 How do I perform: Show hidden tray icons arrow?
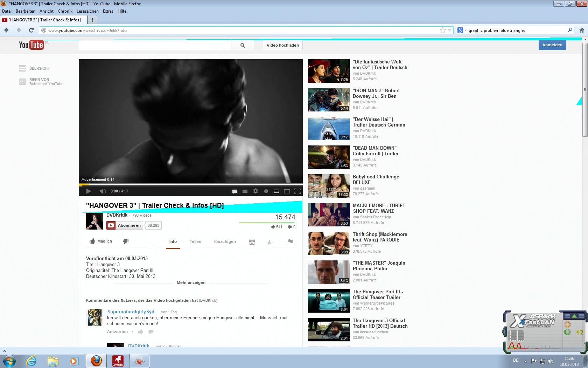525,361
